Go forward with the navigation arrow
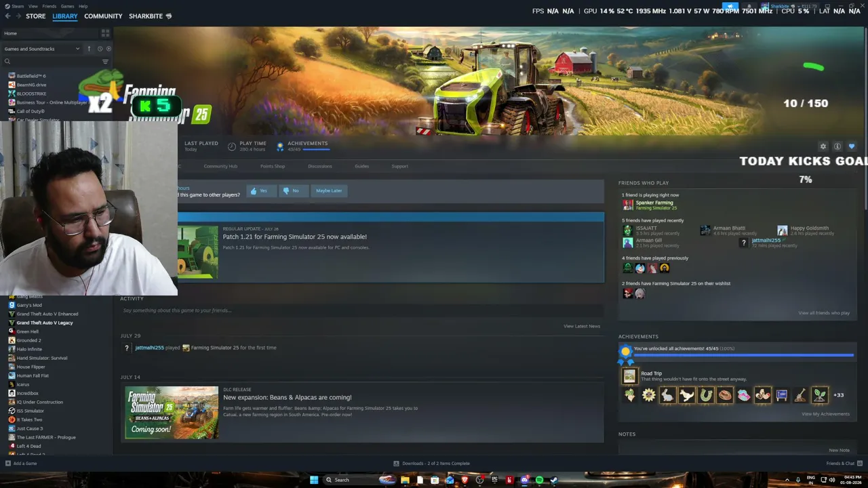The image size is (868, 488). (x=18, y=16)
